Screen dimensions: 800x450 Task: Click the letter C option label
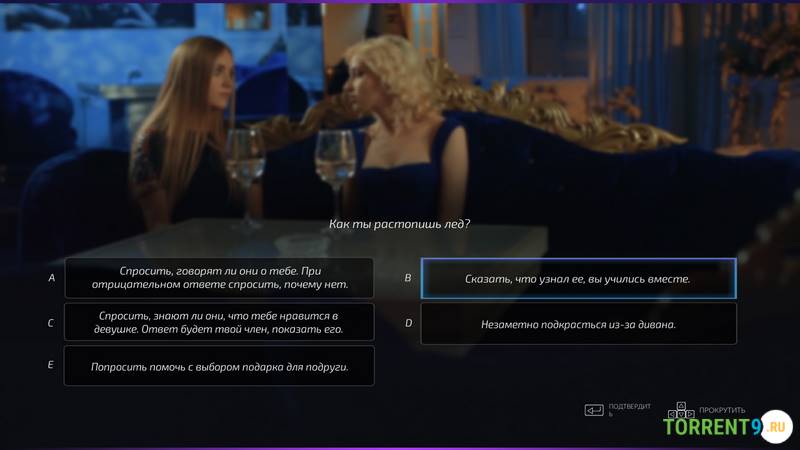pos(51,323)
